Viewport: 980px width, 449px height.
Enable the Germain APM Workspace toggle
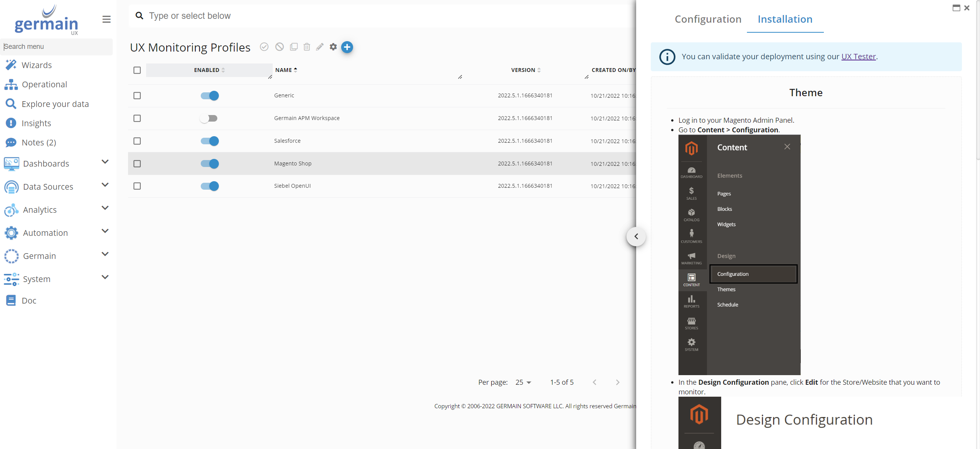[x=209, y=118]
